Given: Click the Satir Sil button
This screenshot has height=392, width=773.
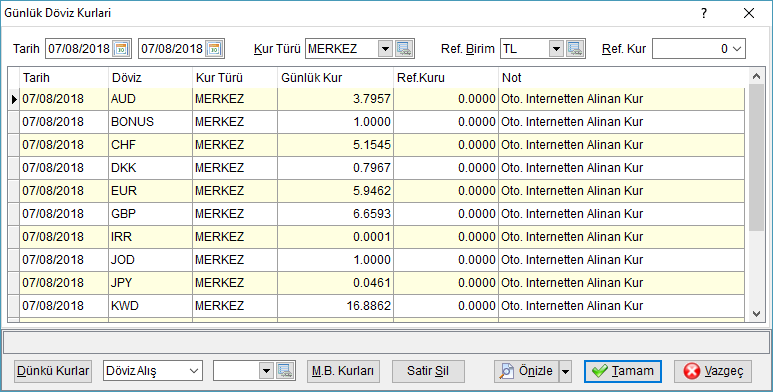Looking at the screenshot, I should (x=428, y=371).
